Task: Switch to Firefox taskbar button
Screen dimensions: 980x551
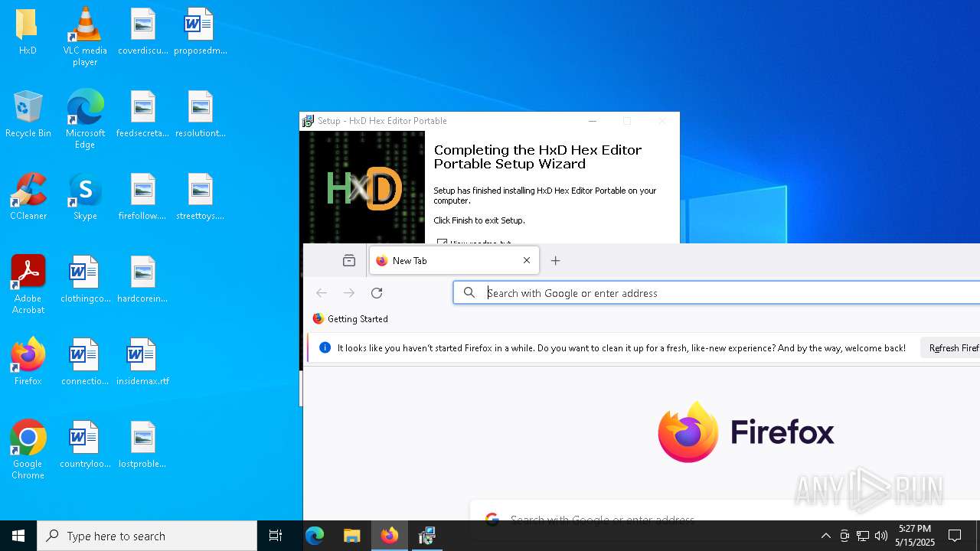Action: 390,536
